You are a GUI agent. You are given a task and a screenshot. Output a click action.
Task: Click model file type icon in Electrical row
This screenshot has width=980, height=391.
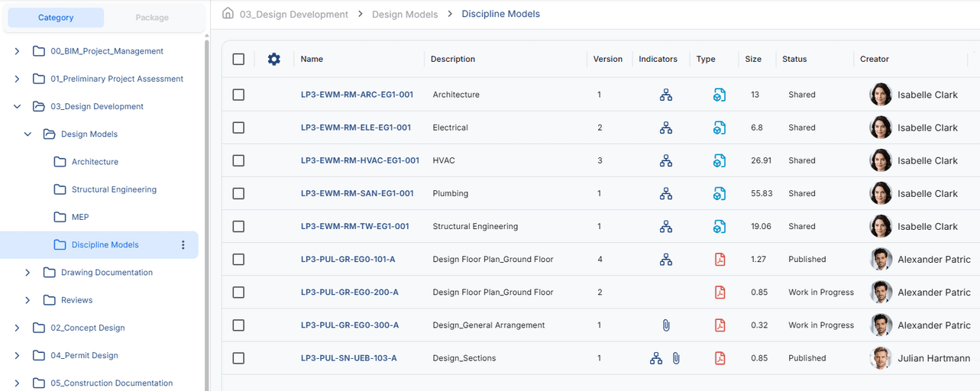point(720,128)
